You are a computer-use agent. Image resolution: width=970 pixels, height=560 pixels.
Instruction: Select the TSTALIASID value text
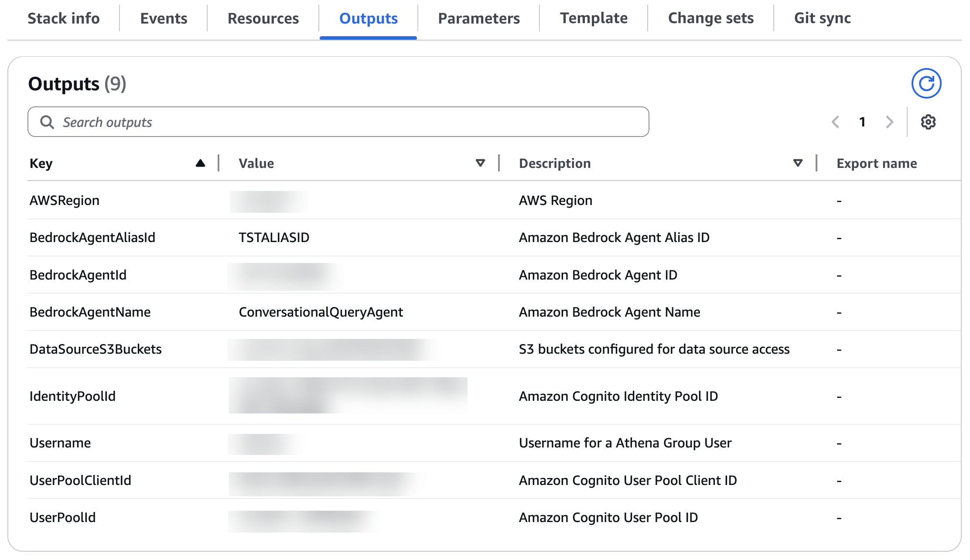click(x=274, y=238)
